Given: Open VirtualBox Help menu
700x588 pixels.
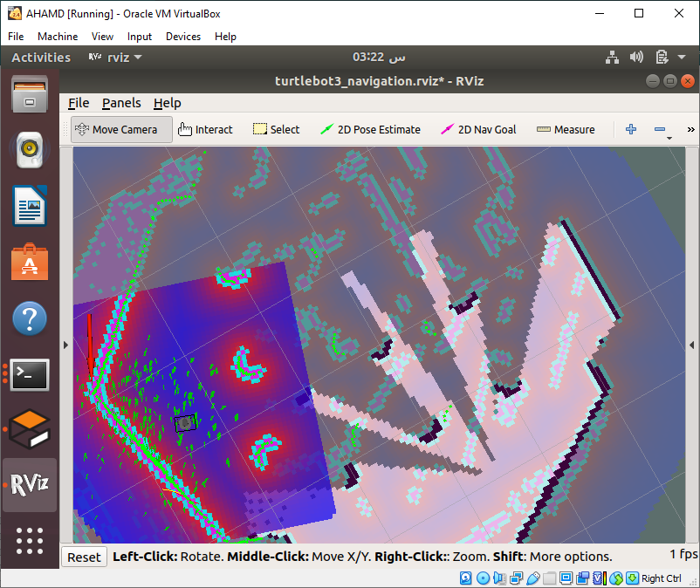Looking at the screenshot, I should (x=225, y=37).
